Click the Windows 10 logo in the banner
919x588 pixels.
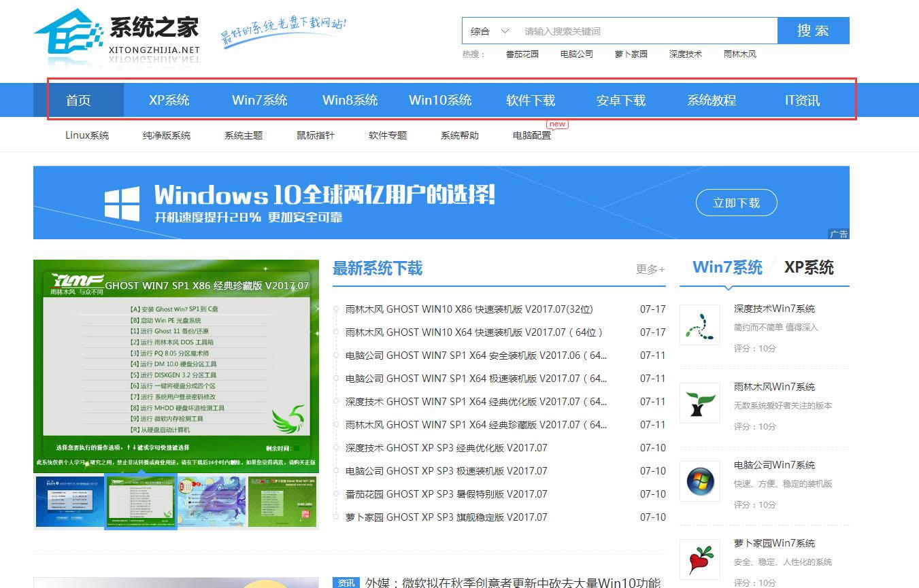click(x=120, y=201)
